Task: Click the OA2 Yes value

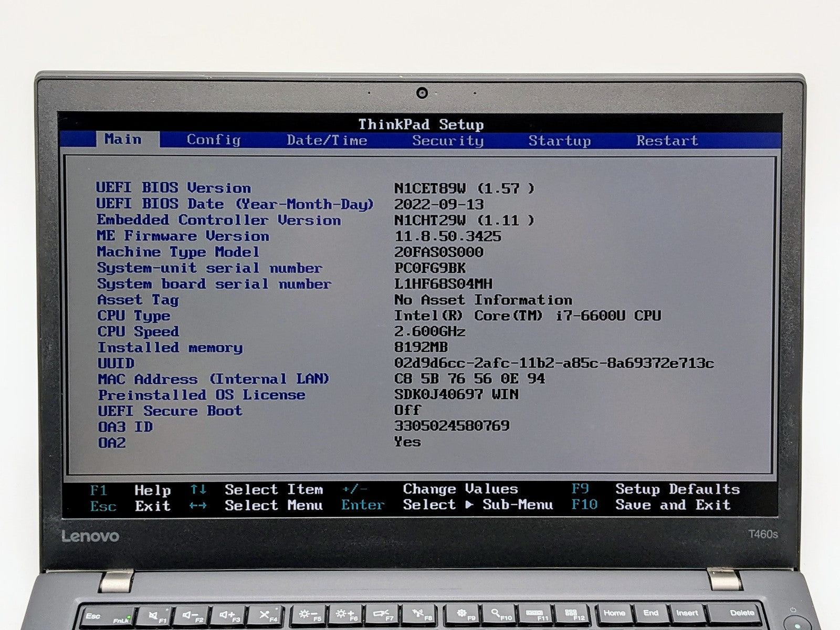Action: click(x=407, y=442)
